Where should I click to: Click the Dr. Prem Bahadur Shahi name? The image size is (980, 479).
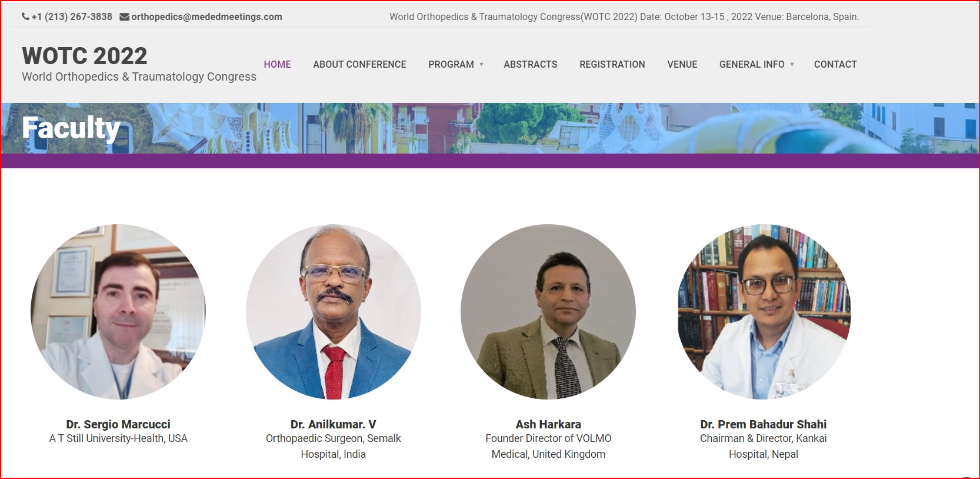[764, 424]
